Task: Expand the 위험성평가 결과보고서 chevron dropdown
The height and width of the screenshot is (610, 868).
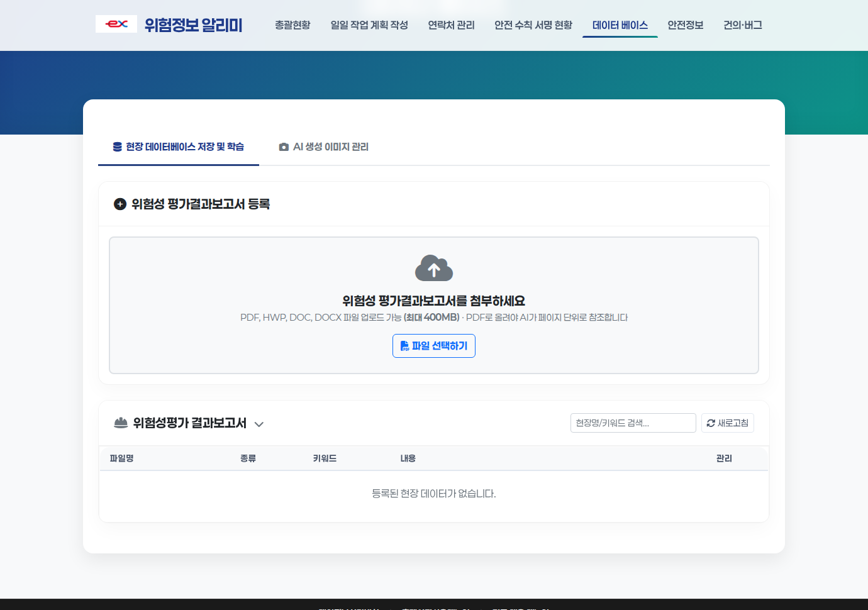Action: [x=259, y=424]
